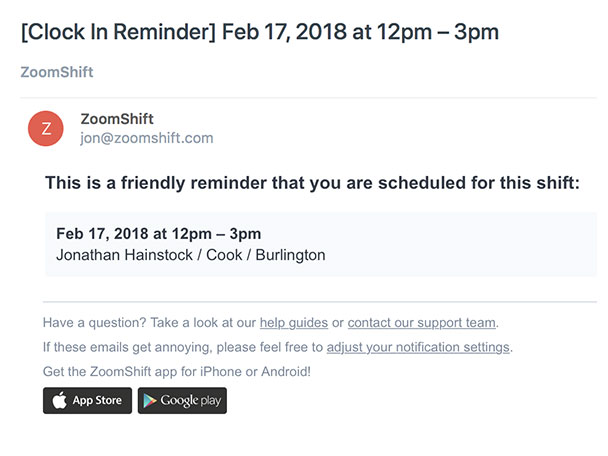Click the Jonathan Hainstock / Cook / Burlington line

point(191,255)
